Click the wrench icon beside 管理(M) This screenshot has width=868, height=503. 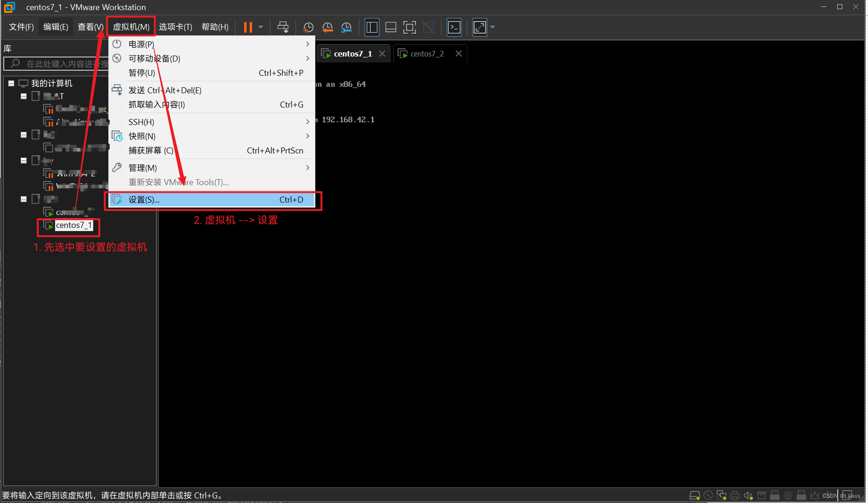(117, 167)
